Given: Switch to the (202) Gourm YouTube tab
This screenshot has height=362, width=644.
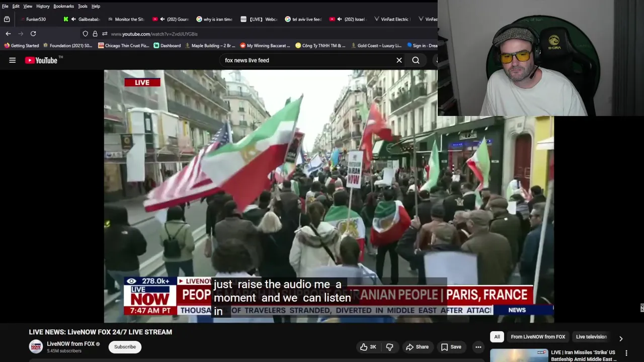Looking at the screenshot, I should 178,19.
